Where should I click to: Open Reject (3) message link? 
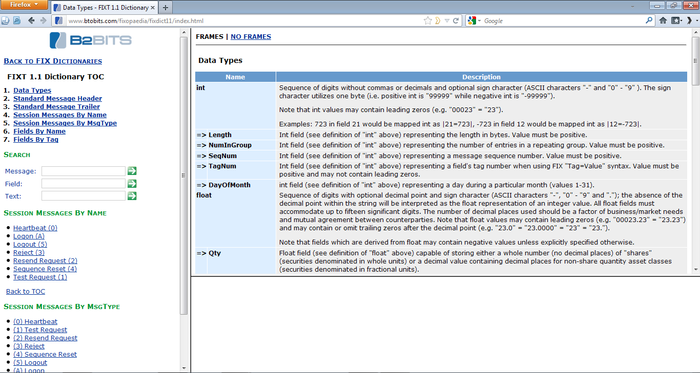point(29,253)
